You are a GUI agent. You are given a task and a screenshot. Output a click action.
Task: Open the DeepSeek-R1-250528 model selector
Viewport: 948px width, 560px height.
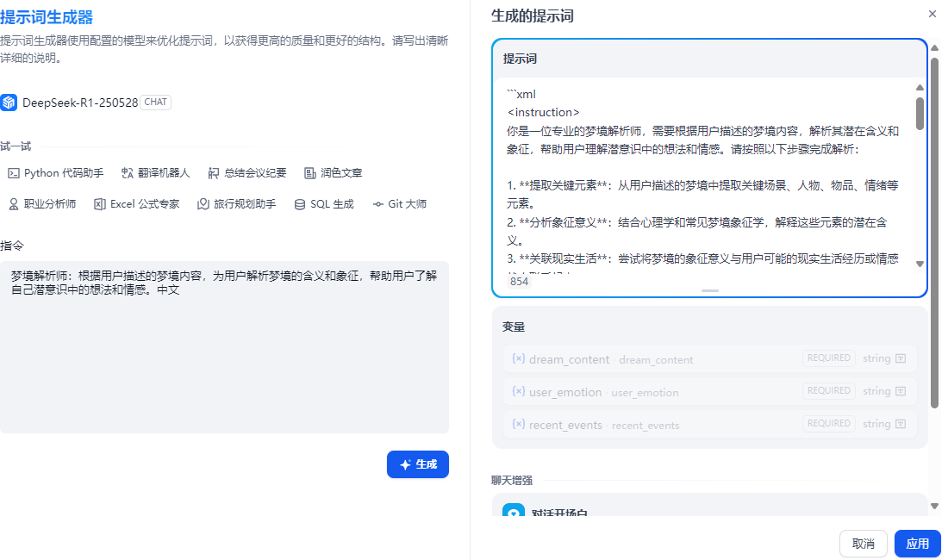(86, 103)
